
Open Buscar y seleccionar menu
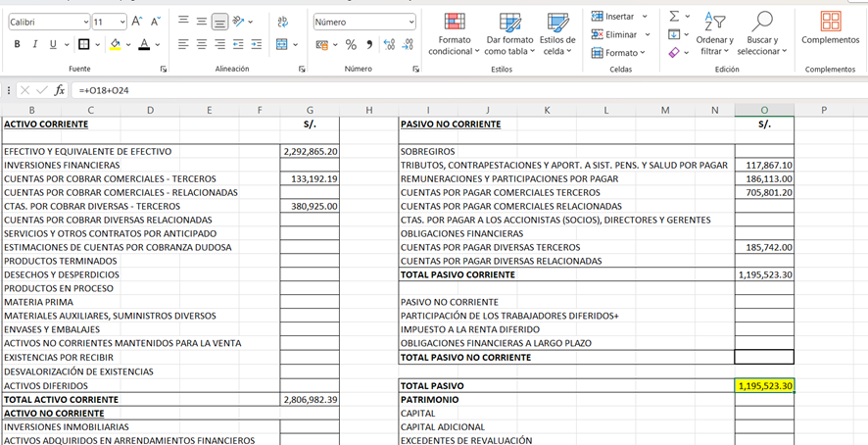[762, 33]
